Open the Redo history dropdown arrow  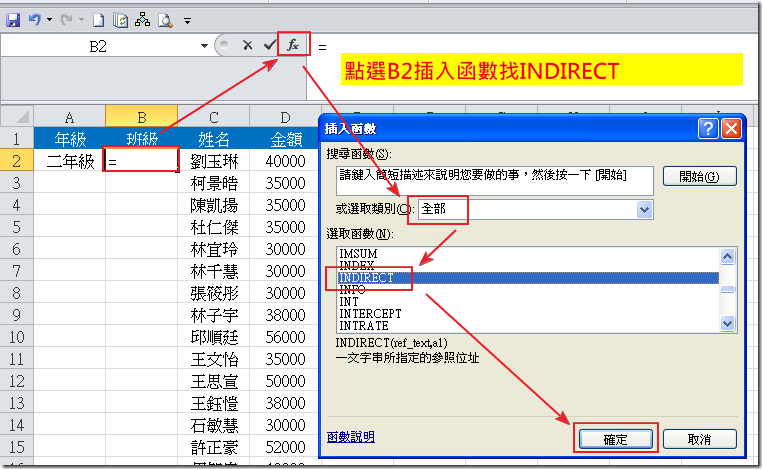[81, 20]
